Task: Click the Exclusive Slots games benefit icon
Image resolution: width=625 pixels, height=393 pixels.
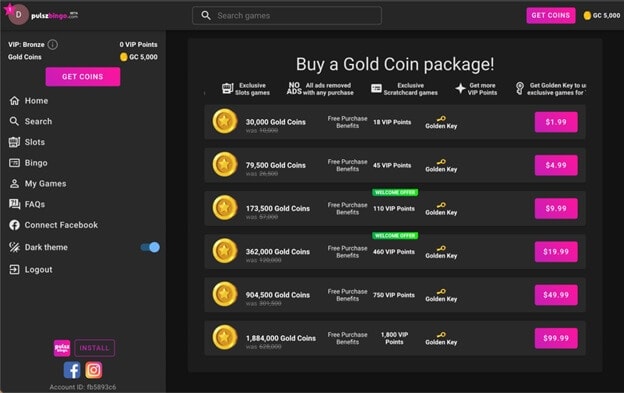Action: (227, 88)
